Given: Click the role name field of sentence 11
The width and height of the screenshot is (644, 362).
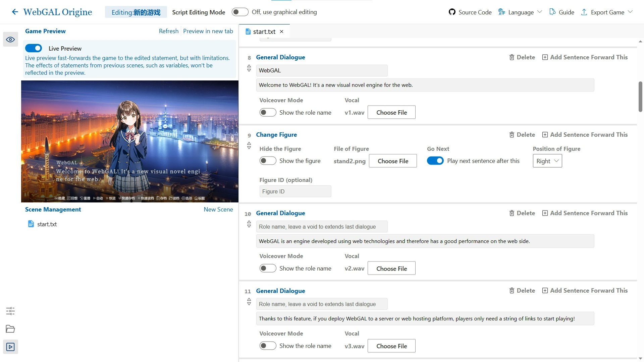Looking at the screenshot, I should (322, 304).
